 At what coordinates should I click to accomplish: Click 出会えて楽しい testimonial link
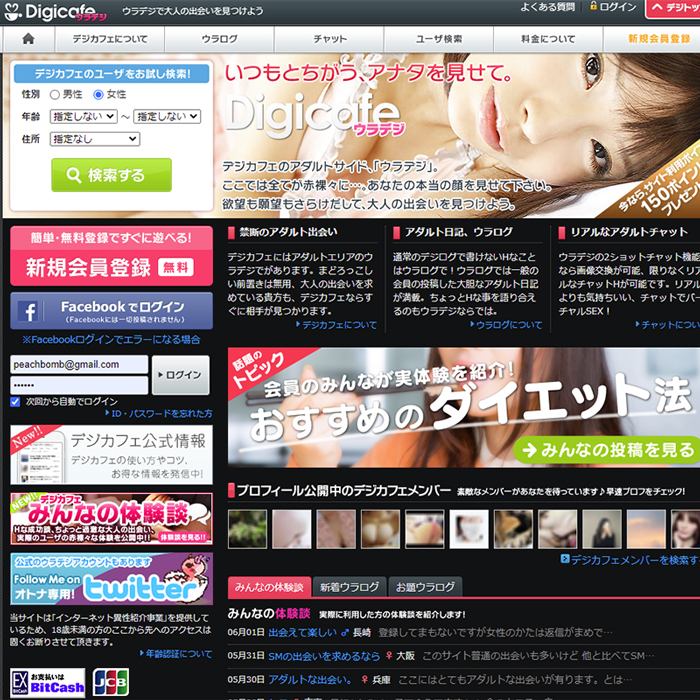[302, 633]
